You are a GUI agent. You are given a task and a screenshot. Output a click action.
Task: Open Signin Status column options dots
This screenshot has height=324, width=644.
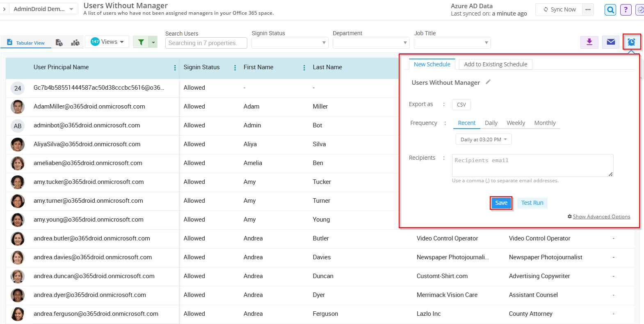235,68
